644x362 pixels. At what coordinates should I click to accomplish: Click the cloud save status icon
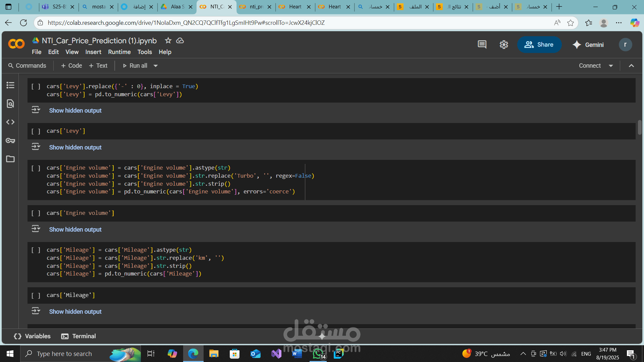tap(180, 41)
